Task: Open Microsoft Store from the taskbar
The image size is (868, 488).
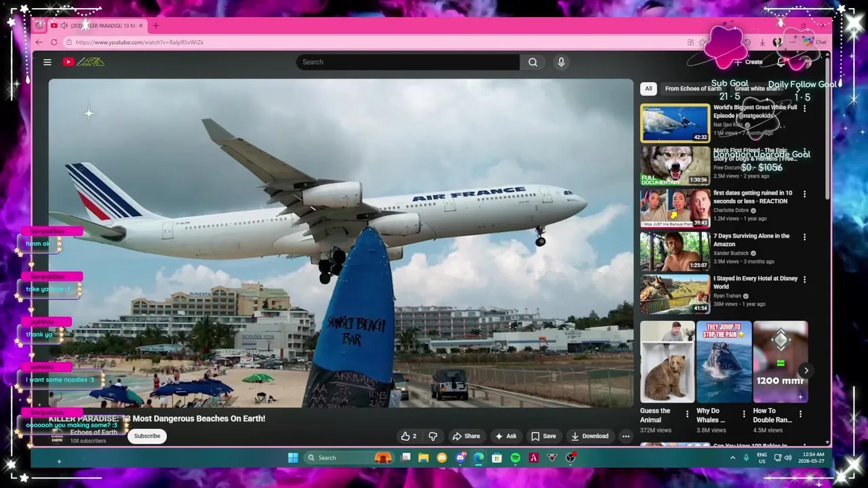Action: pos(497,457)
